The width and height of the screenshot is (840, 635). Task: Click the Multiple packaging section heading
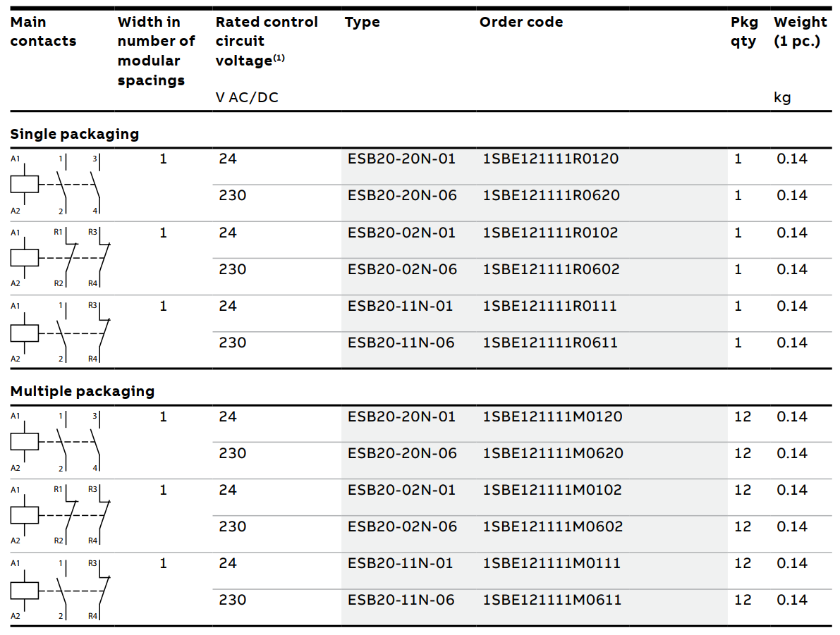(83, 391)
